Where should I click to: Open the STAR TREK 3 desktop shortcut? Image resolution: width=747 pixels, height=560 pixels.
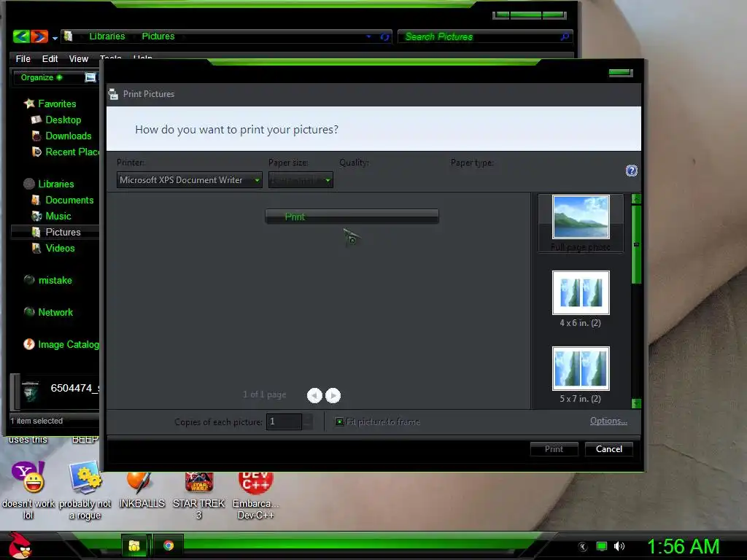198,495
